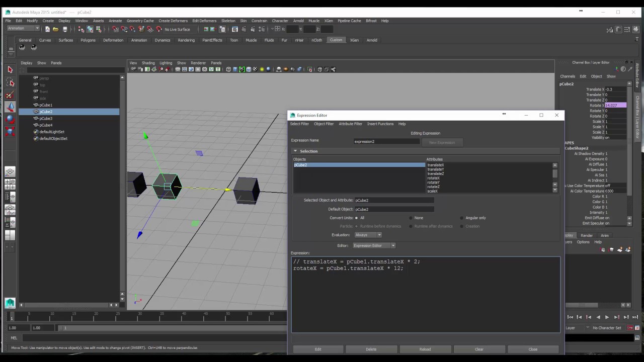
Task: Collapse the Selection section
Action: pos(295,151)
